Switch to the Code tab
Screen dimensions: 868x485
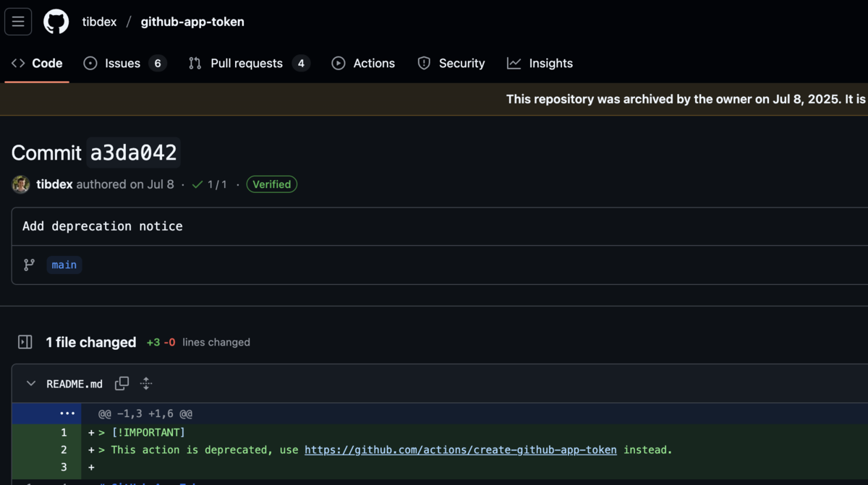[37, 64]
